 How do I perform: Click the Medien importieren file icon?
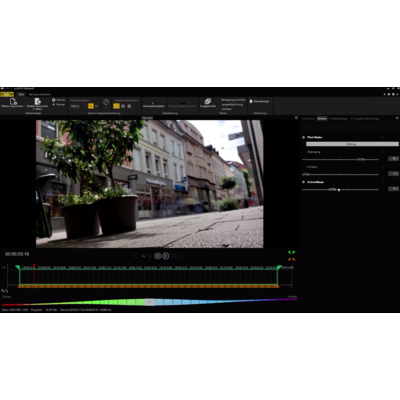tap(13, 101)
